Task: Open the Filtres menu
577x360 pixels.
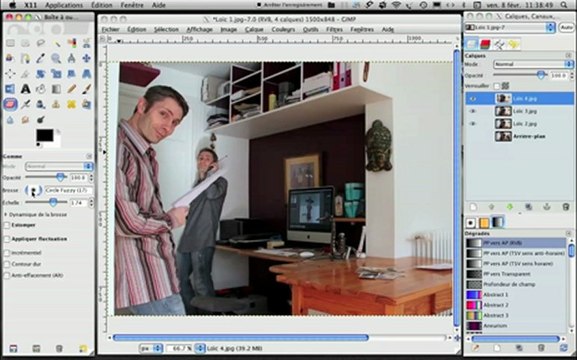Action: pyautogui.click(x=334, y=29)
